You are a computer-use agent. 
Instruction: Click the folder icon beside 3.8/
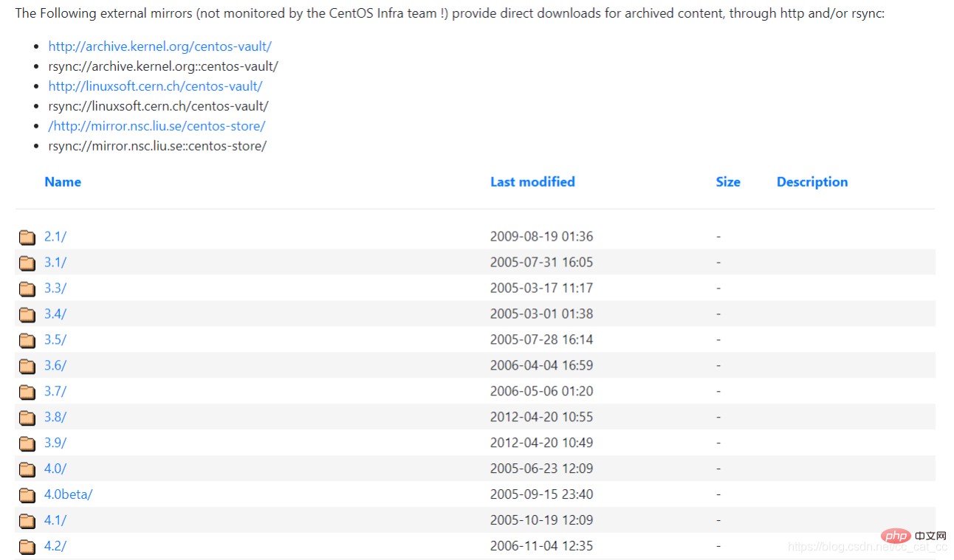(x=27, y=418)
